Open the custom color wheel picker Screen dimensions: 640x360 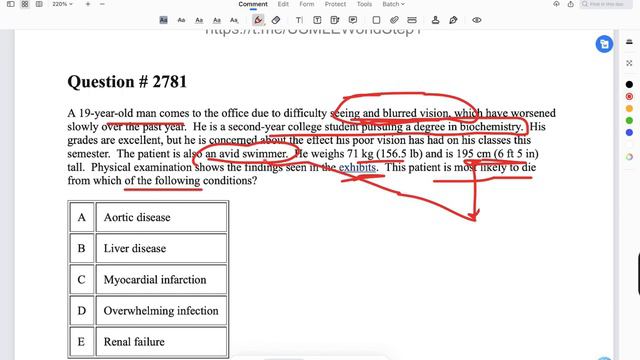click(x=629, y=157)
